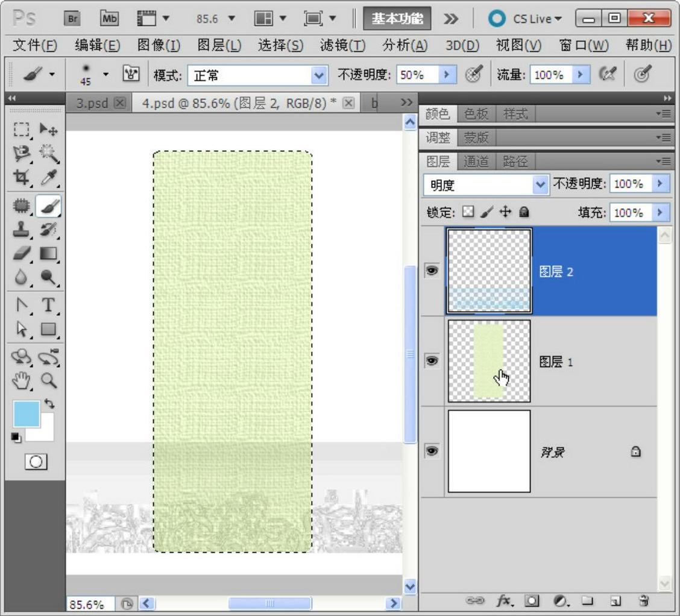Click the light blue foreground color swatch

tap(26, 414)
